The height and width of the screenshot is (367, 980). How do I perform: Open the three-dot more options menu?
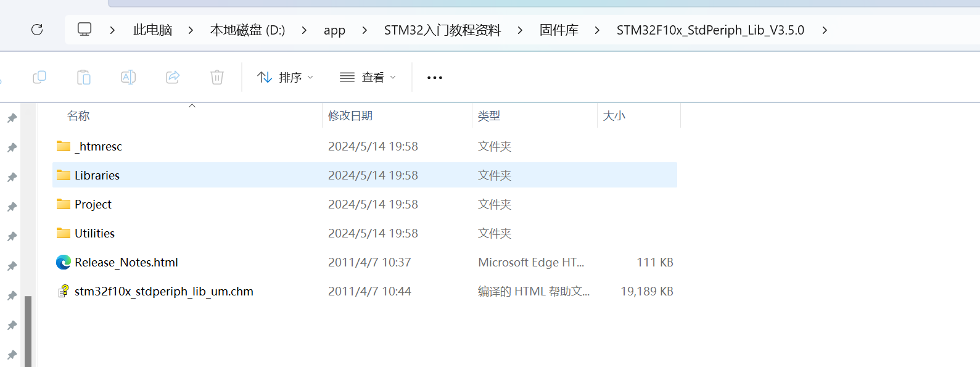coord(435,78)
